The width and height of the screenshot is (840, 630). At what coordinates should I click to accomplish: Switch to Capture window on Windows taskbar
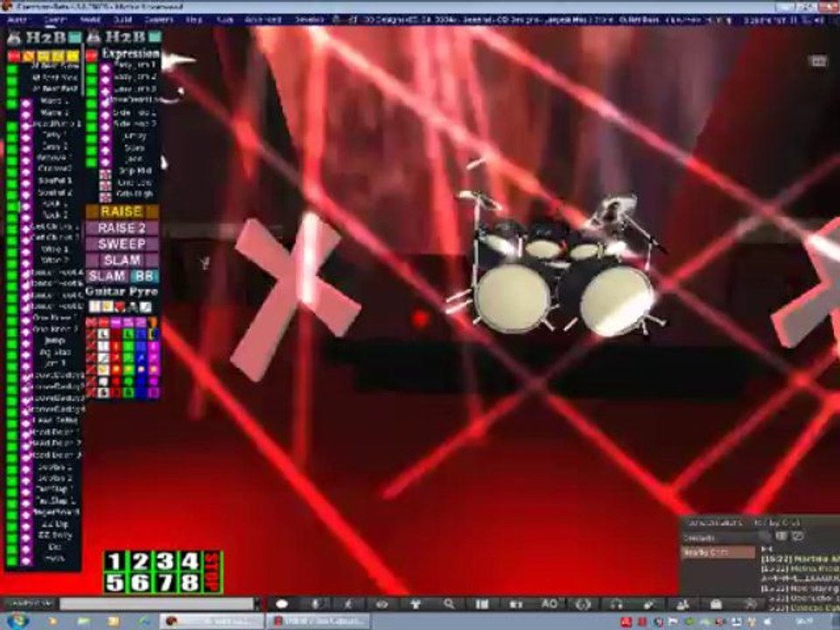coord(318,621)
